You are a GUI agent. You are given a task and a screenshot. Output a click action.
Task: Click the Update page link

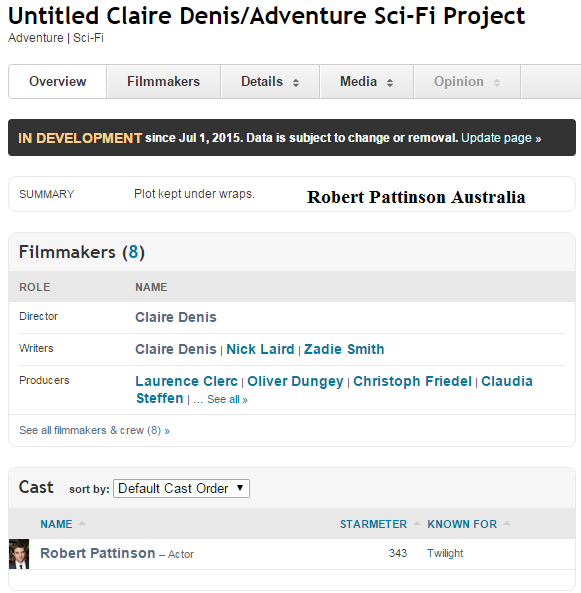click(501, 138)
